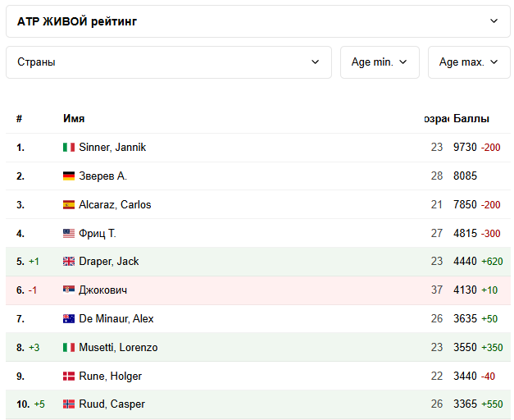Image resolution: width=514 pixels, height=420 pixels.
Task: Click the Spanish flag beside Alcaraz, Carlos
Action: [69, 205]
